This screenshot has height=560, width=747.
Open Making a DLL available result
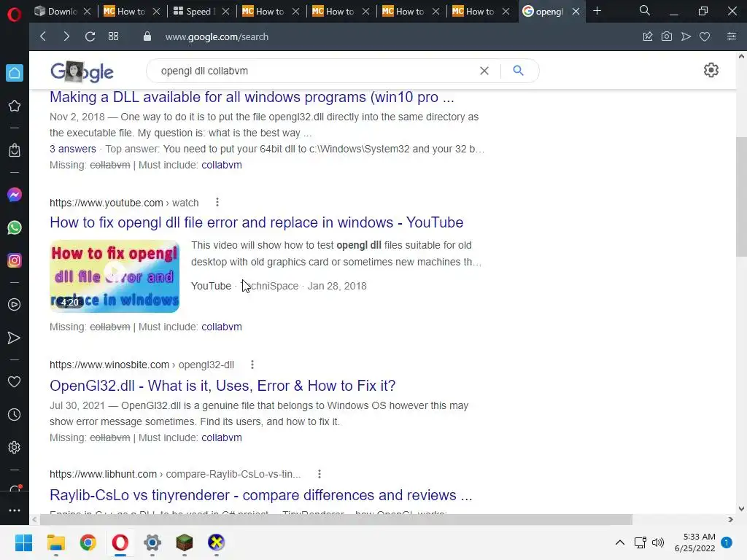(252, 97)
